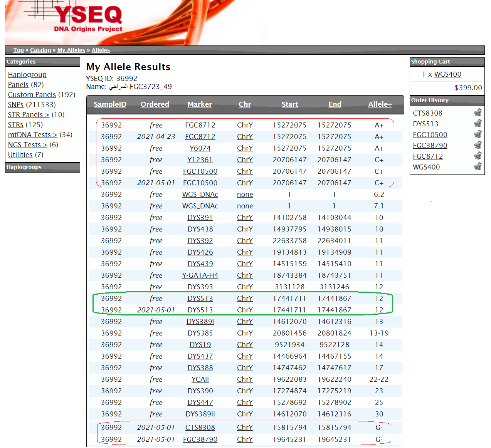Click WGS400 item in the Shopping Cart

(447, 74)
